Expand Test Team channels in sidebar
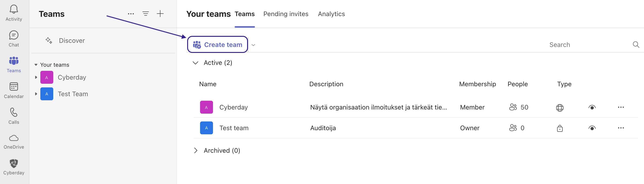This screenshot has height=184, width=644. point(36,94)
